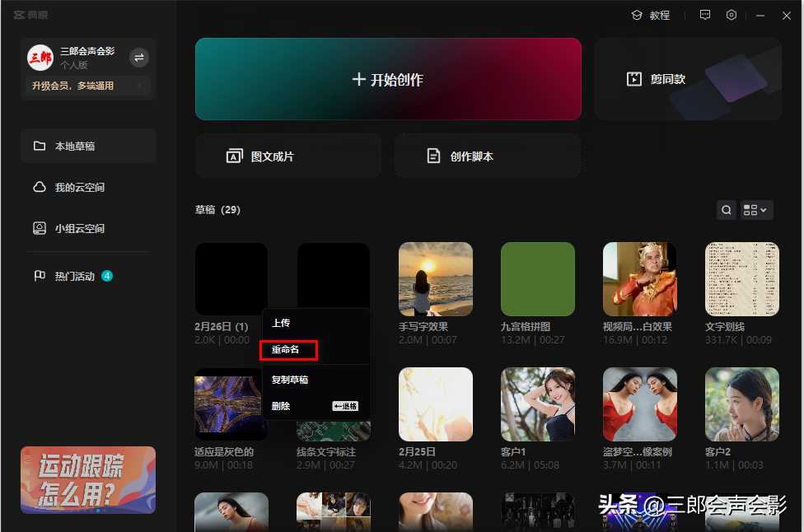Open 热门活动 hot activities
This screenshot has height=532, width=804.
74,276
